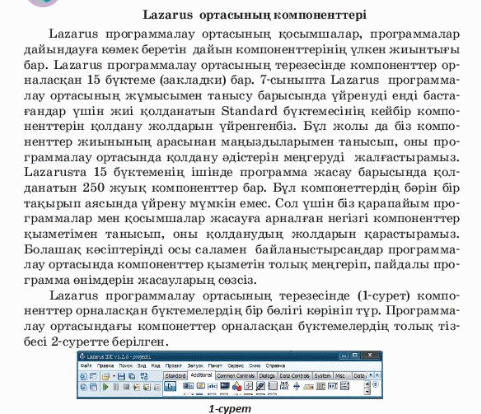Open the Файл menu
Image resolution: width=481 pixels, height=414 pixels.
(x=86, y=366)
